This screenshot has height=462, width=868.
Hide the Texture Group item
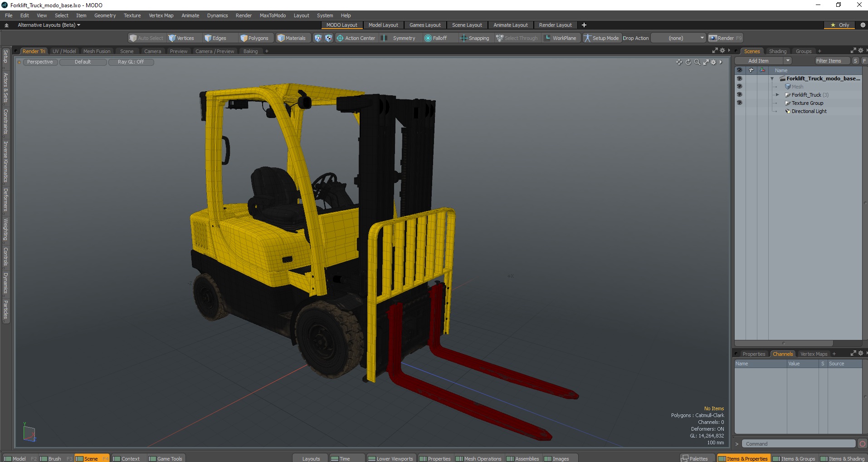click(x=739, y=103)
